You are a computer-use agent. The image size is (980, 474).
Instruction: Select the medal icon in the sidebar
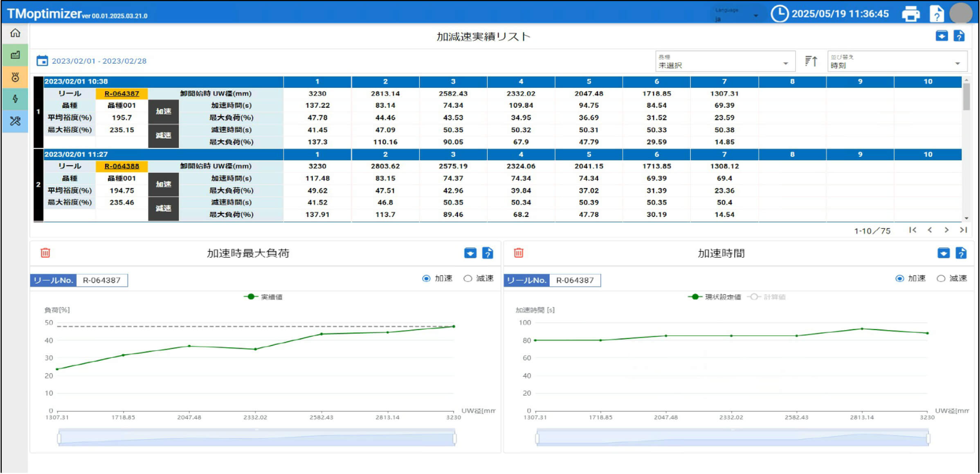pos(15,77)
